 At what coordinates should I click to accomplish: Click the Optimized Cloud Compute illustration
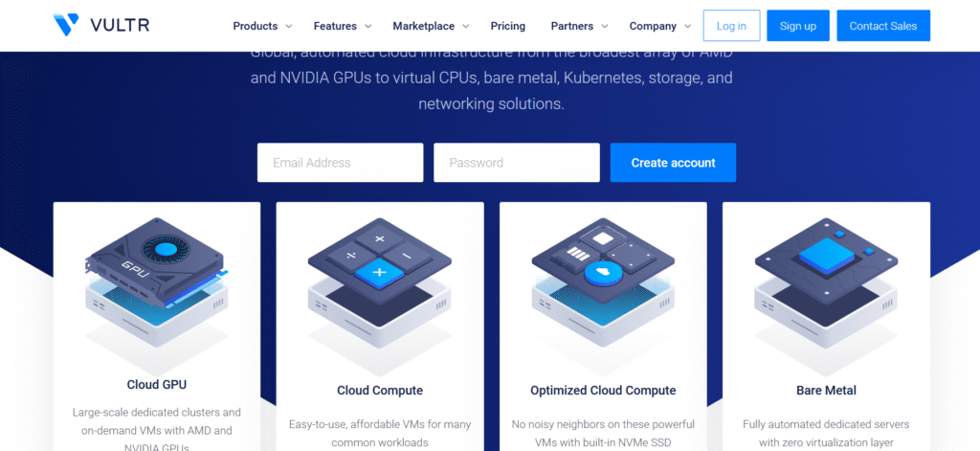click(603, 282)
